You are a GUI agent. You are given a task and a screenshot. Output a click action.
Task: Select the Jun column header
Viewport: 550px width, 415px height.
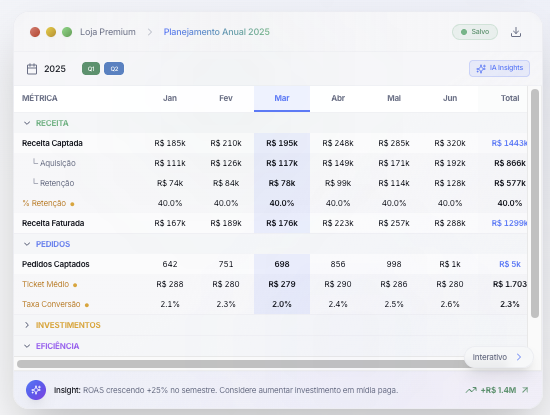(450, 98)
